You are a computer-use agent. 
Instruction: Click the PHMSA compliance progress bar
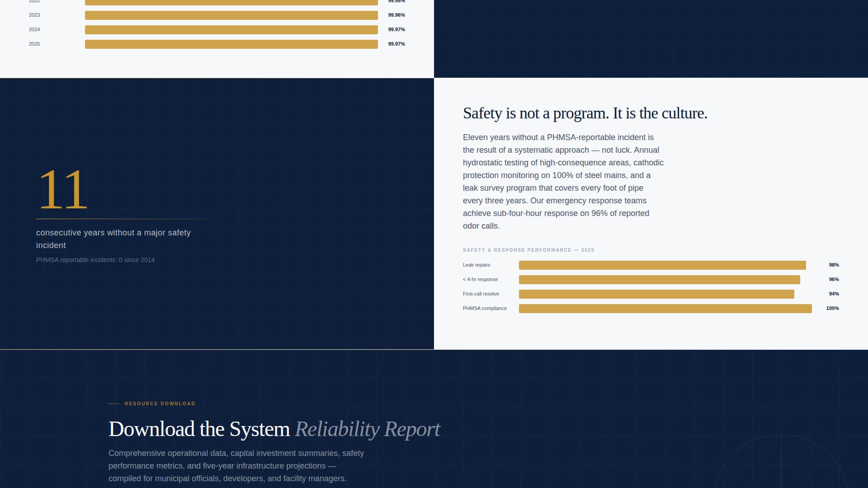coord(665,309)
